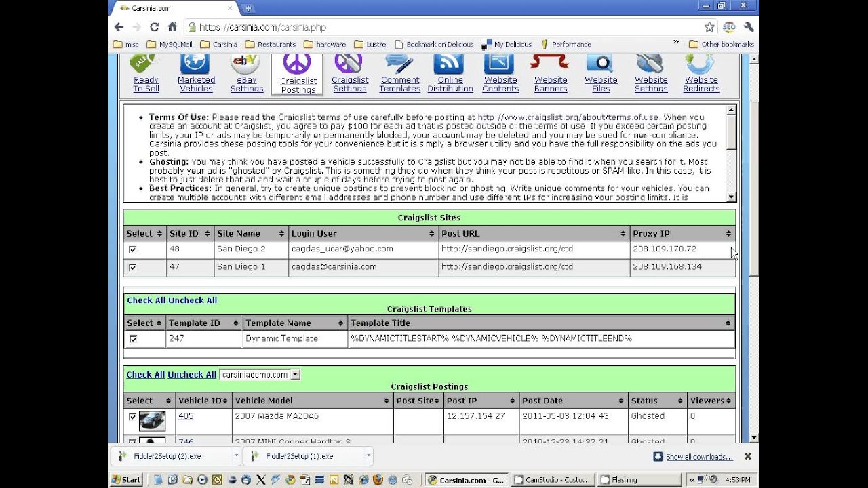Open the Windows Start menu
868x488 pixels.
[x=126, y=480]
